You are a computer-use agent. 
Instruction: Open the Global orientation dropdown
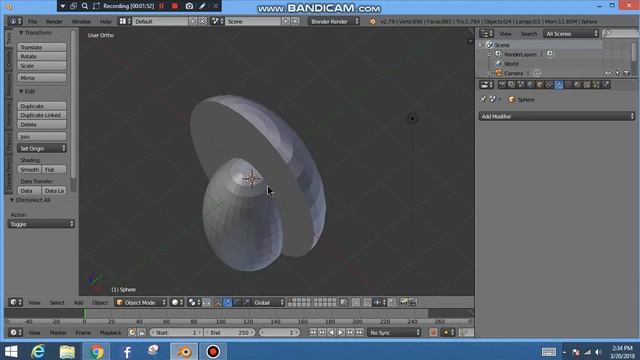(268, 302)
